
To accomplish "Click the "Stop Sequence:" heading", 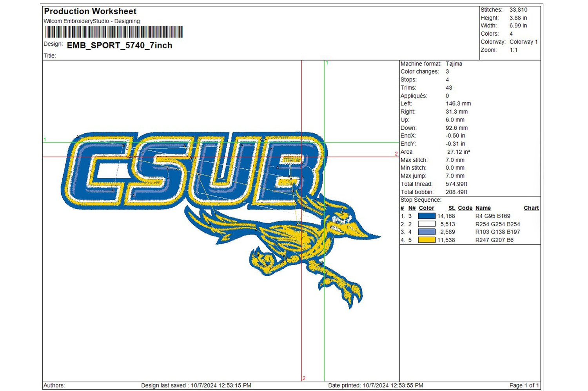I will point(421,200).
